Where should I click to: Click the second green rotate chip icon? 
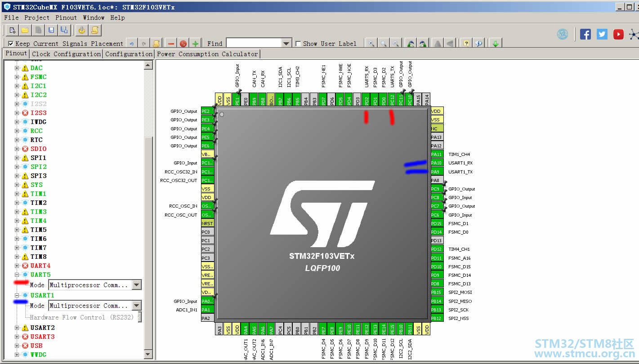point(423,44)
